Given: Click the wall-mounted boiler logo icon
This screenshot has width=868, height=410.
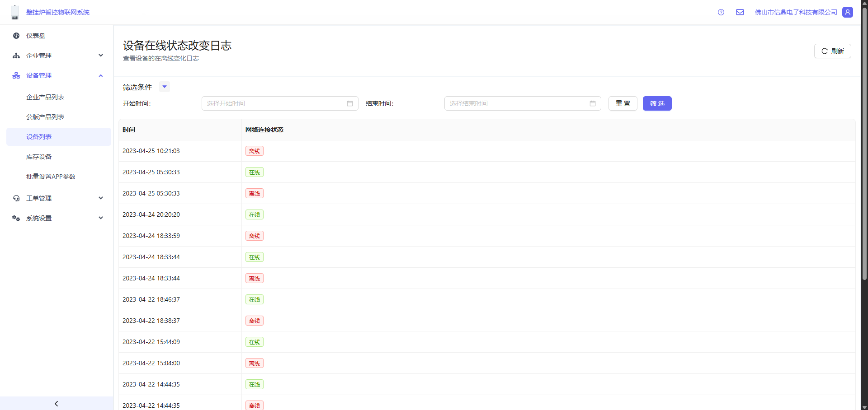Looking at the screenshot, I should point(15,12).
